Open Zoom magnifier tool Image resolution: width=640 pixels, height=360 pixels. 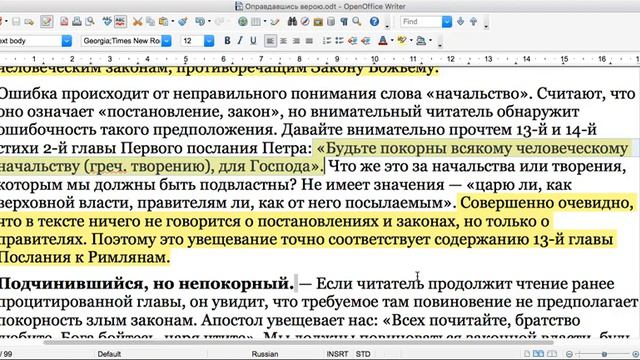pos(357,22)
